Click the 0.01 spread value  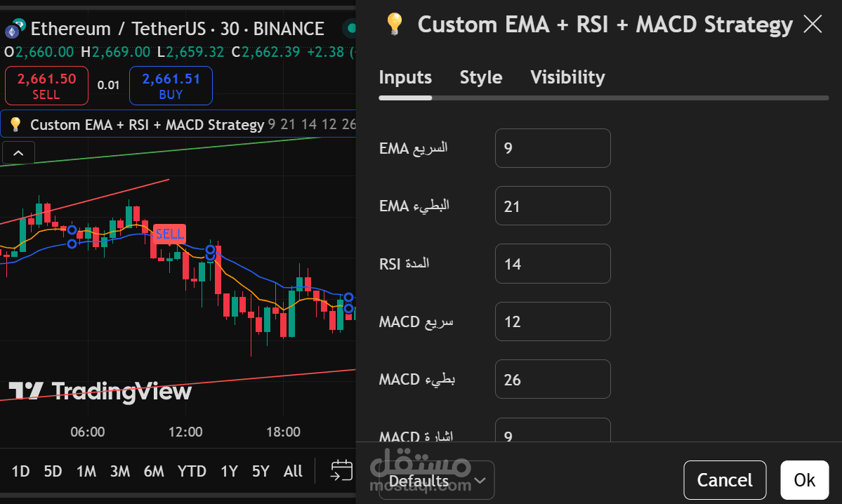click(108, 86)
